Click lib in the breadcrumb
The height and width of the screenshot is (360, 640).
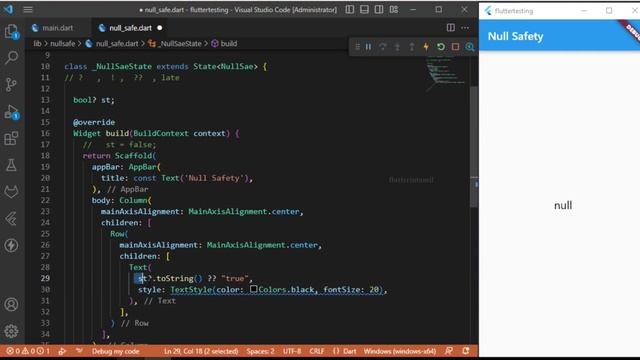37,44
